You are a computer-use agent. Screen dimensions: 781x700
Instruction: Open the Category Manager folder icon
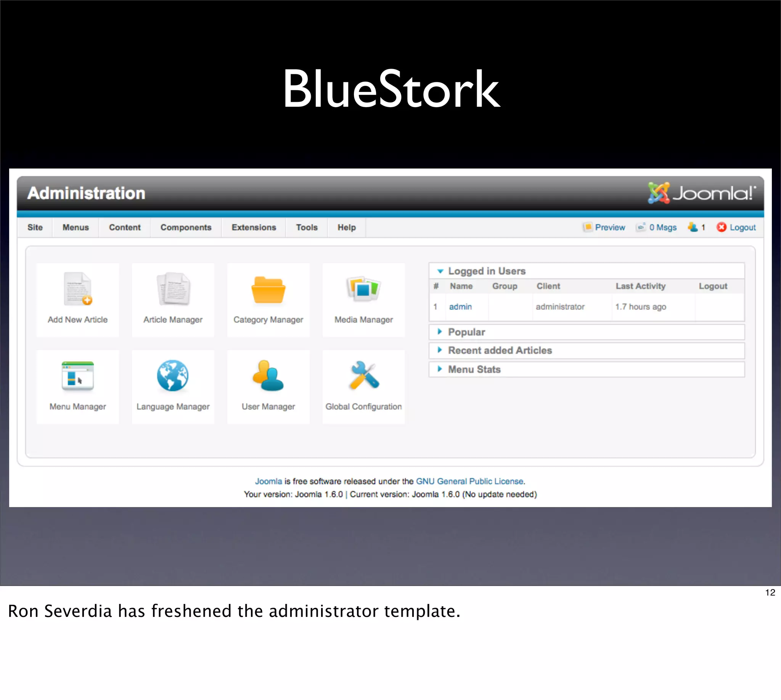point(268,290)
